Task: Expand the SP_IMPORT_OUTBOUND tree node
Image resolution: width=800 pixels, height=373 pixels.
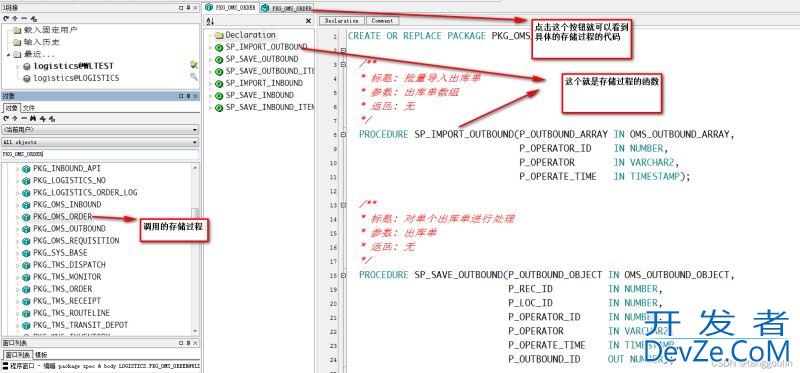Action: (211, 47)
